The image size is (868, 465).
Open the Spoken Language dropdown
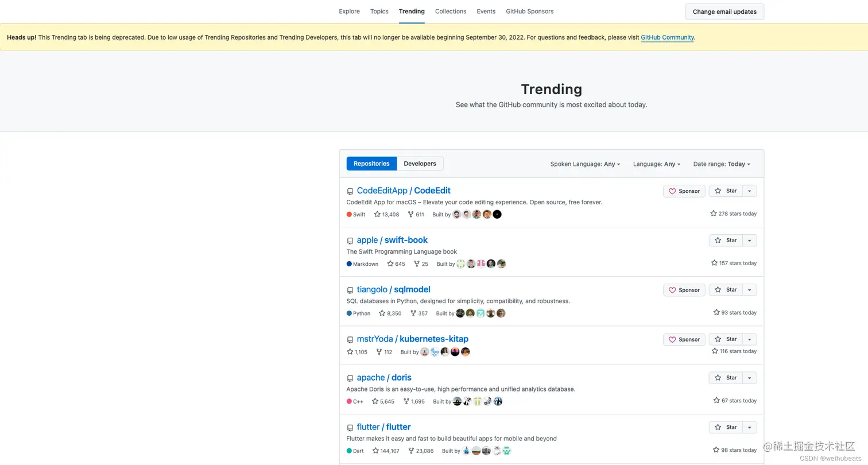[x=586, y=164]
